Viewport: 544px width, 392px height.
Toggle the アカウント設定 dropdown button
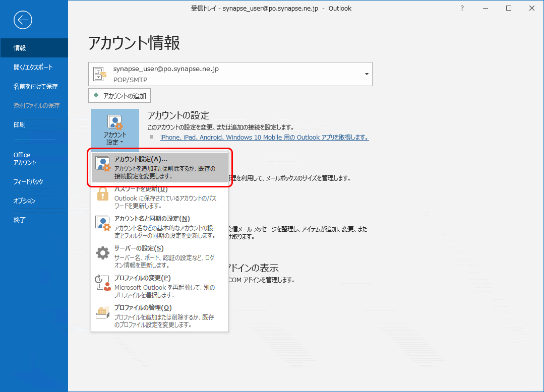click(115, 129)
